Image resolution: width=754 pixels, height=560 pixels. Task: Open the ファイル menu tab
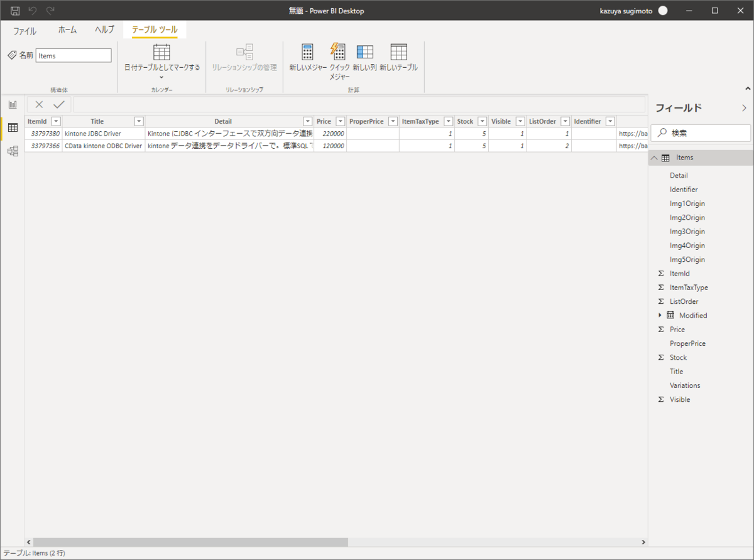click(x=25, y=30)
